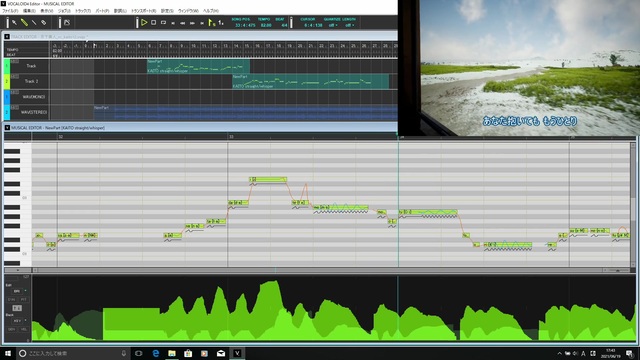Select the yellow pencil tool
640x360 pixels.
(24, 23)
